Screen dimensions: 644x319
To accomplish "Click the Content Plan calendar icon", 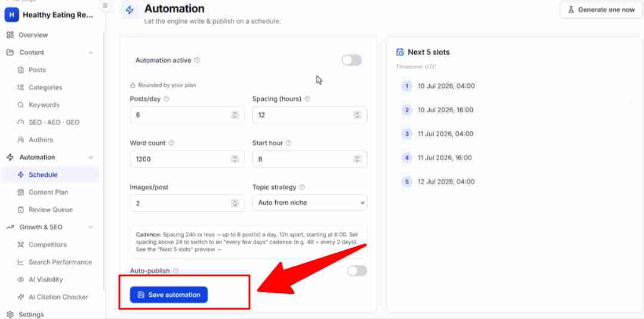I will (21, 192).
